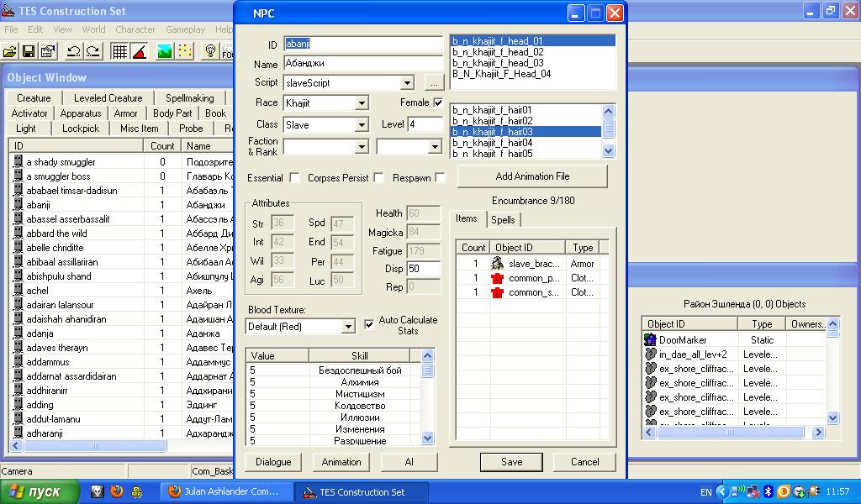Click the in_dae_all_lev+2 leveled creature icon
The image size is (861, 504).
pos(650,354)
